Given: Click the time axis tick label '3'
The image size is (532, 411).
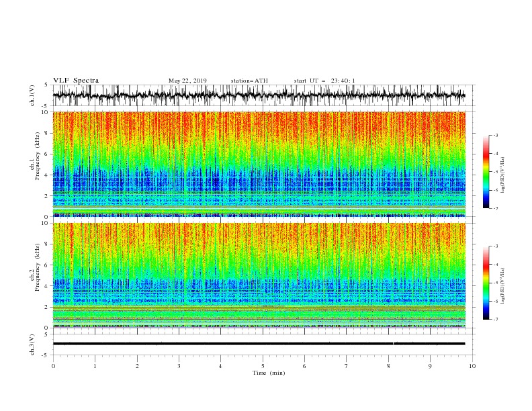Looking at the screenshot, I should point(179,366).
